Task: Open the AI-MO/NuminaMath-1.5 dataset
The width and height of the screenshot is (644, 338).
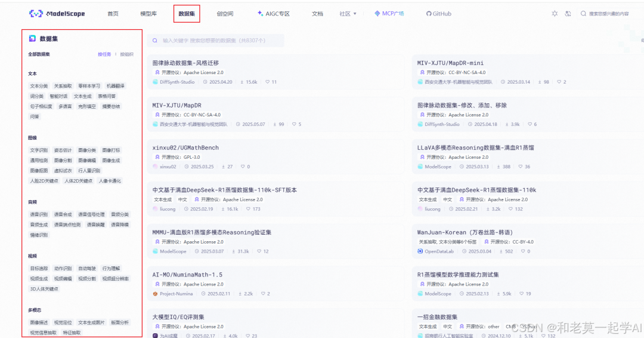Action: 187,275
